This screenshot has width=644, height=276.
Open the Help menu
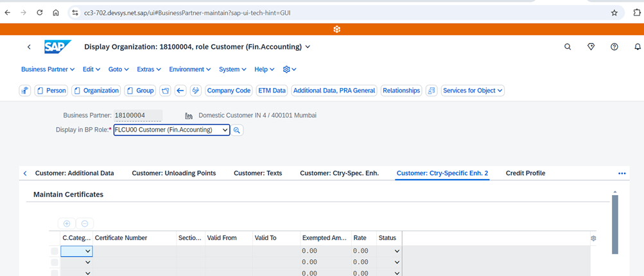click(x=265, y=69)
